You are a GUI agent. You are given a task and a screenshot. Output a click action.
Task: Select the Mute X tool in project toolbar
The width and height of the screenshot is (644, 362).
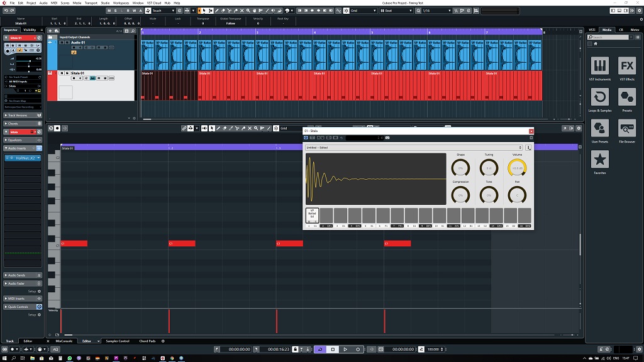click(x=242, y=11)
